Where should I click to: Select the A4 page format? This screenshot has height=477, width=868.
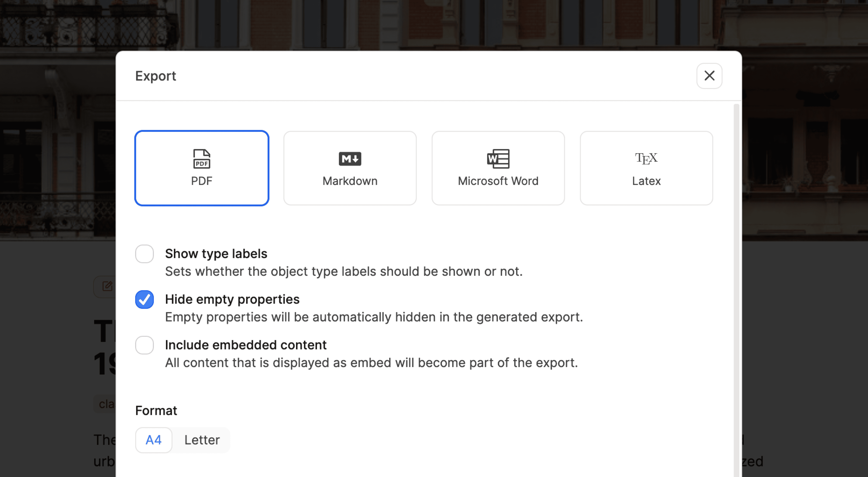pyautogui.click(x=153, y=440)
